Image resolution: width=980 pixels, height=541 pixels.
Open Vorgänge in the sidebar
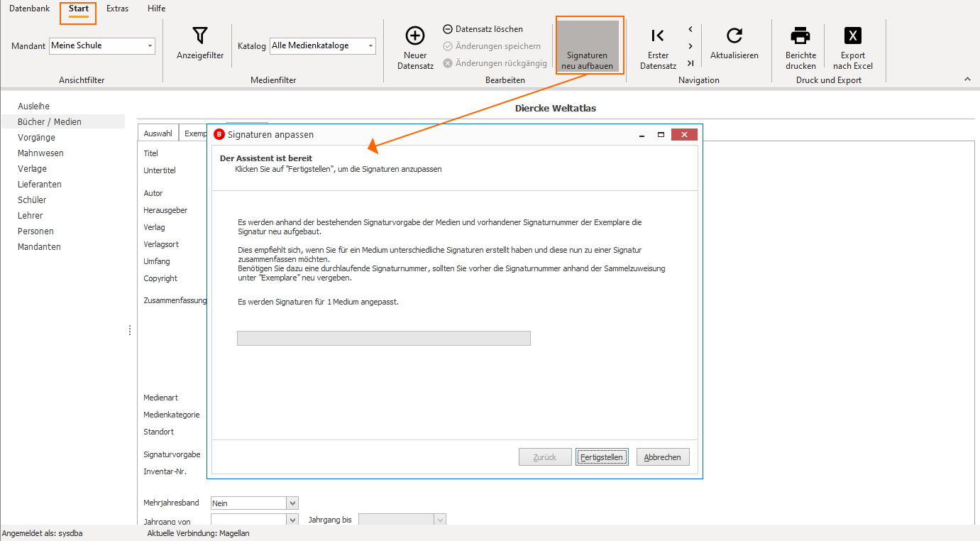click(36, 138)
